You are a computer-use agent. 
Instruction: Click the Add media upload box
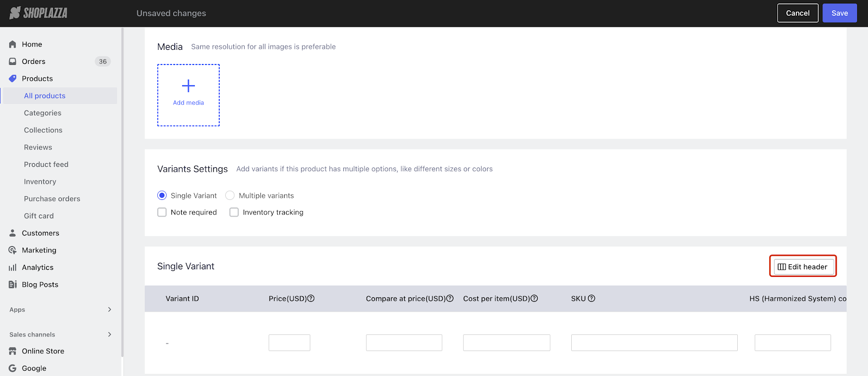click(188, 95)
